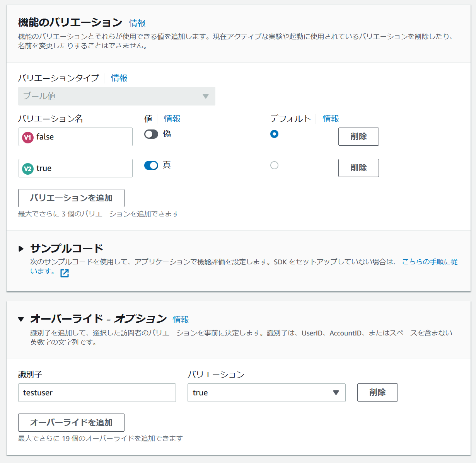Remove the testuser override
The width and height of the screenshot is (476, 463).
[x=377, y=393]
